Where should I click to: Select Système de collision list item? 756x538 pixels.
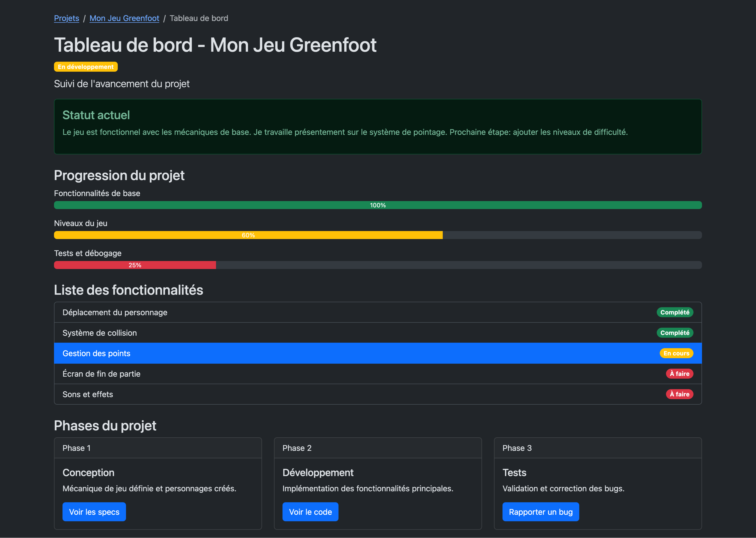(x=99, y=333)
